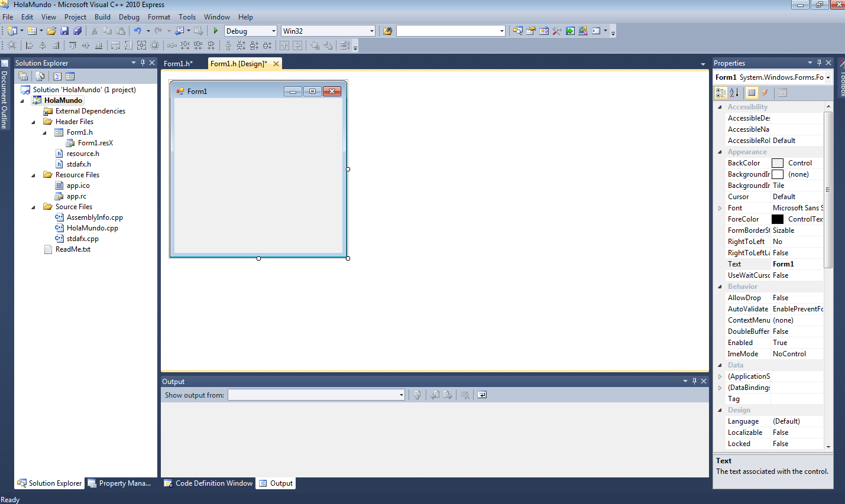845x504 pixels.
Task: Select ReadMe.txt in Solution Explorer
Action: pyautogui.click(x=73, y=249)
